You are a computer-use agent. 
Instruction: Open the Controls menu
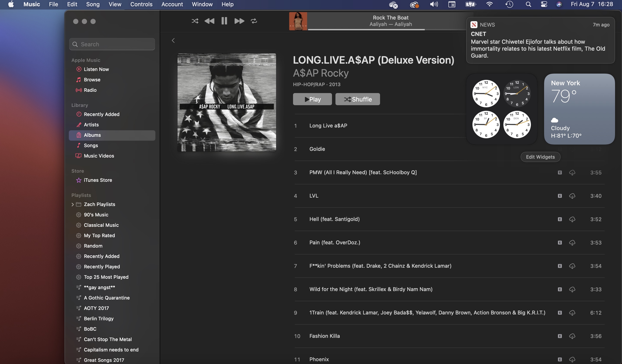(x=141, y=4)
